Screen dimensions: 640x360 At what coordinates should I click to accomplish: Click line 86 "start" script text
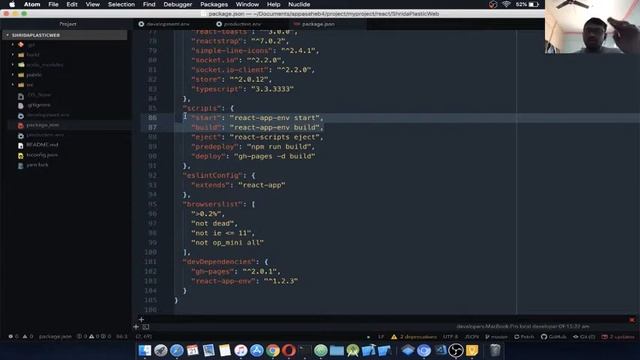[257, 118]
